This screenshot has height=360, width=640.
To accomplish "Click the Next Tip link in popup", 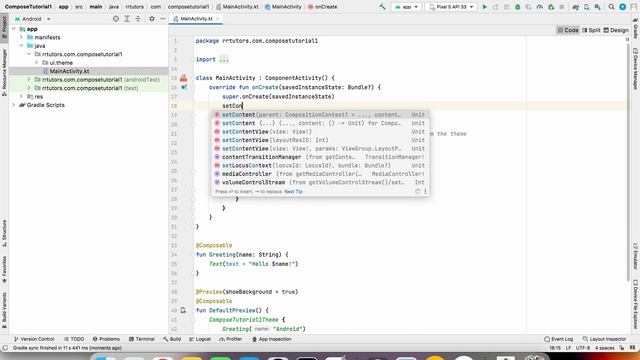I will pyautogui.click(x=293, y=191).
